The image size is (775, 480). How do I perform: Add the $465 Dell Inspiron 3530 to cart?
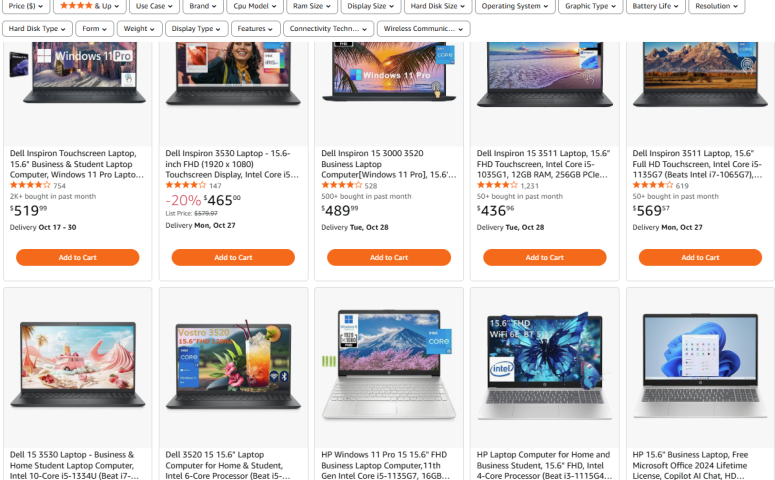point(233,258)
